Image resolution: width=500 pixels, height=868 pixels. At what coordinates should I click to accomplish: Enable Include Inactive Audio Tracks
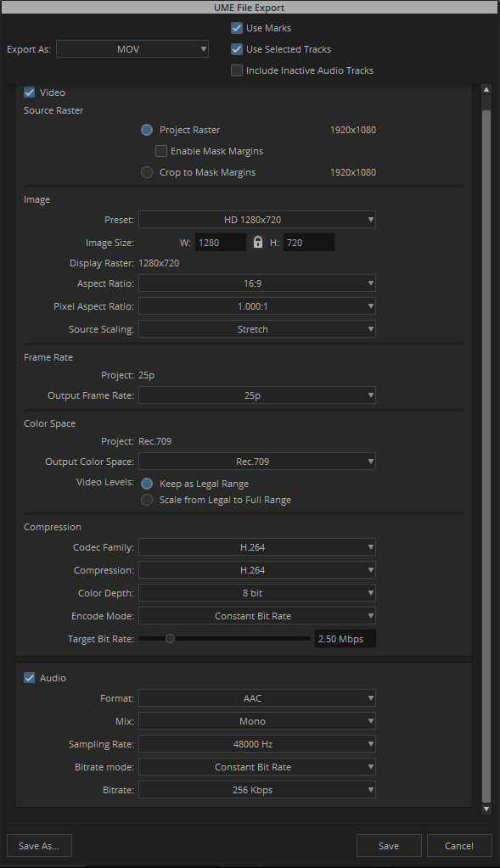click(237, 70)
